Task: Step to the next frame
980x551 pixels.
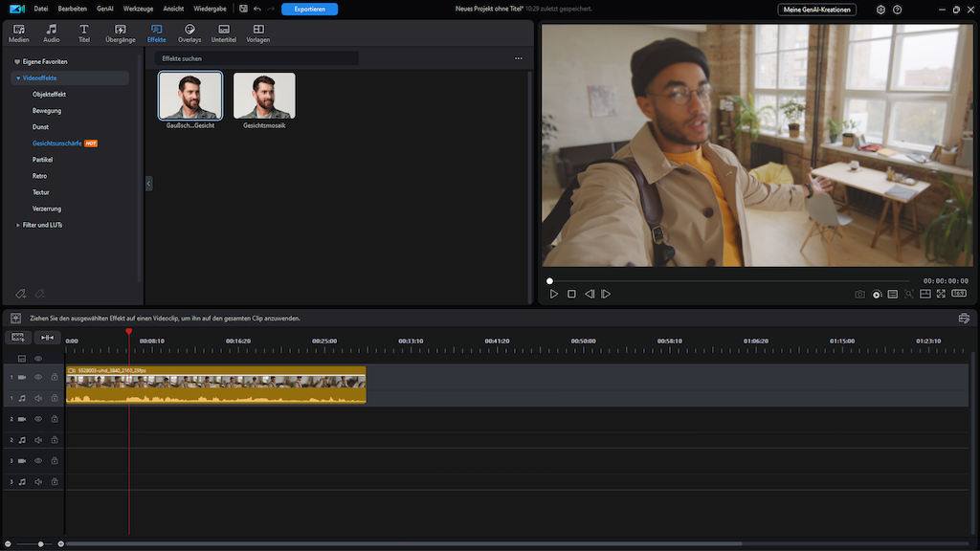Action: pyautogui.click(x=606, y=295)
